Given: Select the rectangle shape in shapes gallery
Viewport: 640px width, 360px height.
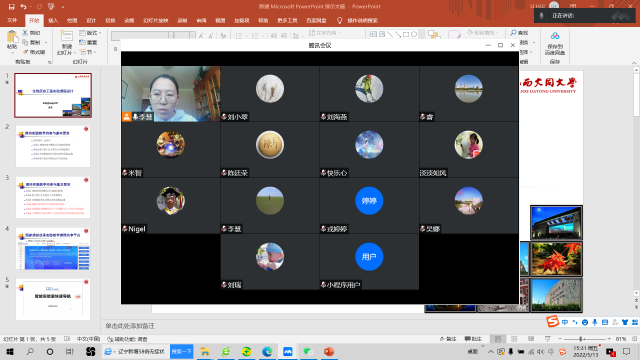Looking at the screenshot, I should (406, 35).
